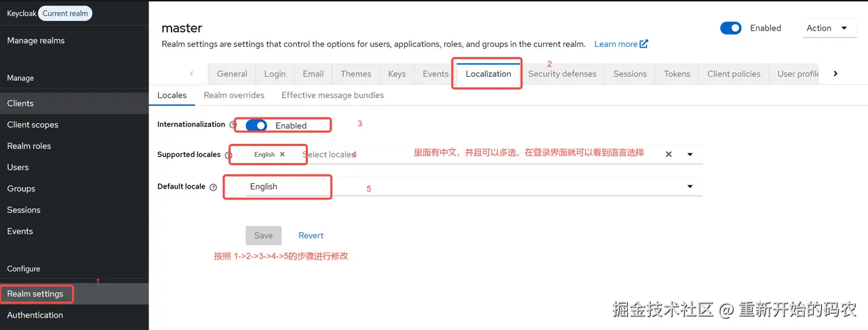Expand the Supported locales dropdown arrow
Viewport: 868px width, 330px height.
(690, 154)
